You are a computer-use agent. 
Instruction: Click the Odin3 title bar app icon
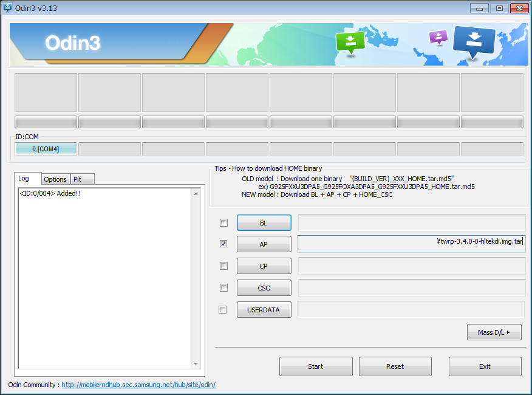pyautogui.click(x=7, y=7)
